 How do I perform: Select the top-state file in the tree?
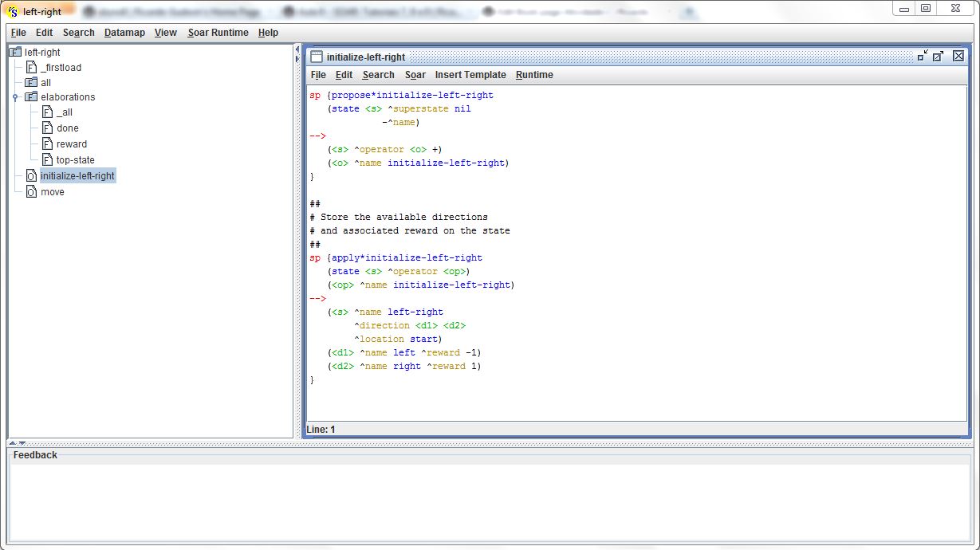(x=75, y=160)
